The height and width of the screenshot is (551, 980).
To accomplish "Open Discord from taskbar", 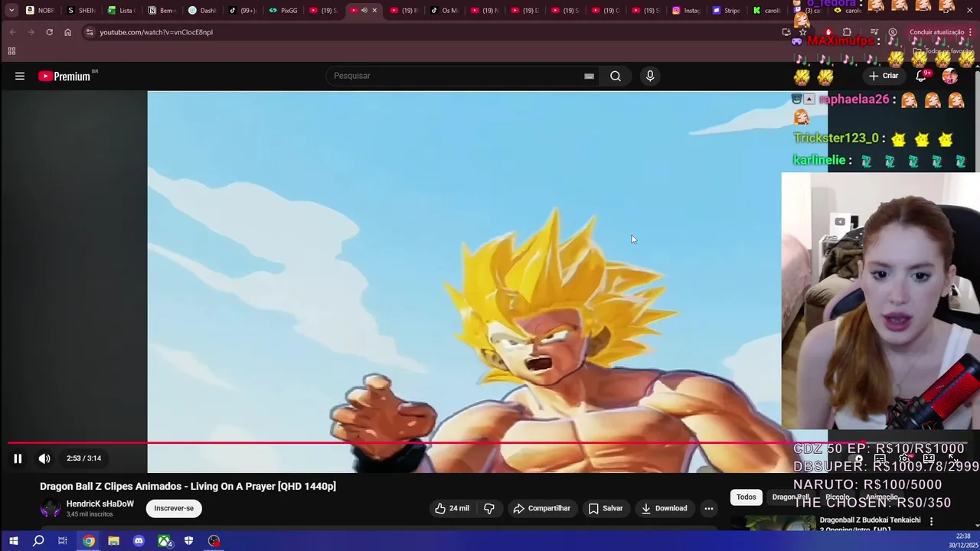I will 139,541.
